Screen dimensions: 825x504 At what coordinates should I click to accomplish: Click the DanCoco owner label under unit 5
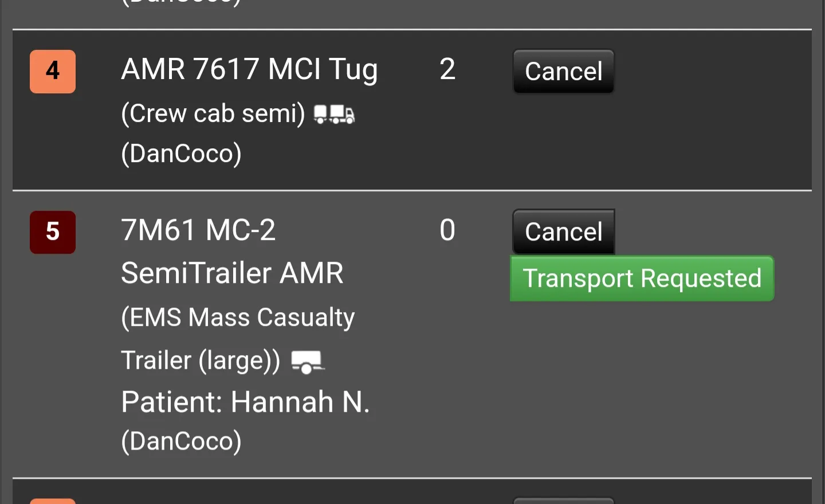click(181, 441)
